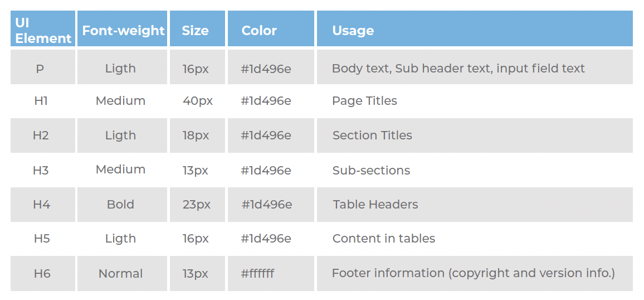Click the 'Size' column header
This screenshot has height=300, width=644.
pyautogui.click(x=195, y=30)
